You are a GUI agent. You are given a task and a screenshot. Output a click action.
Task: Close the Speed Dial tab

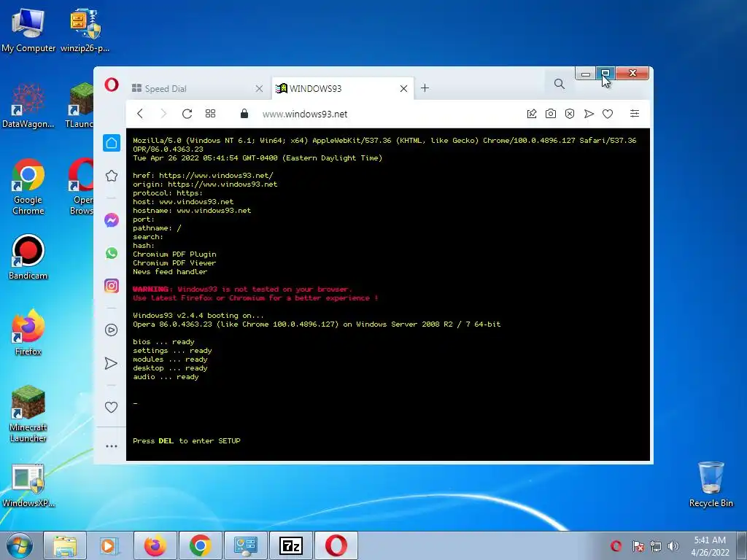click(x=259, y=88)
